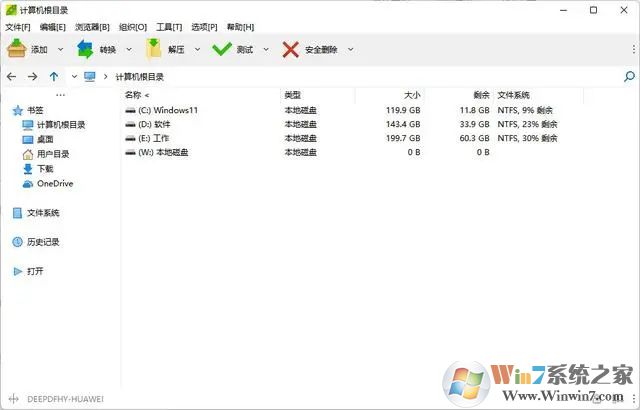Click the download arrow icon for 下载
640x410 pixels.
click(x=28, y=169)
